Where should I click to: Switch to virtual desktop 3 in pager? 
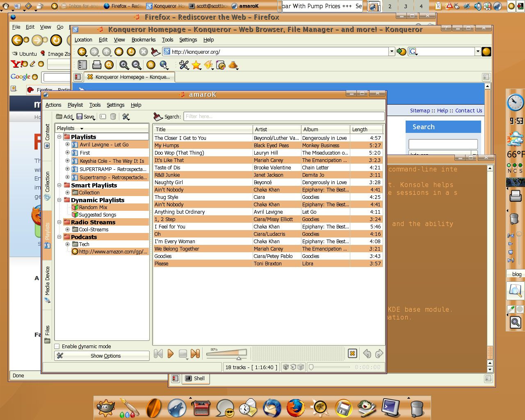point(405,6)
